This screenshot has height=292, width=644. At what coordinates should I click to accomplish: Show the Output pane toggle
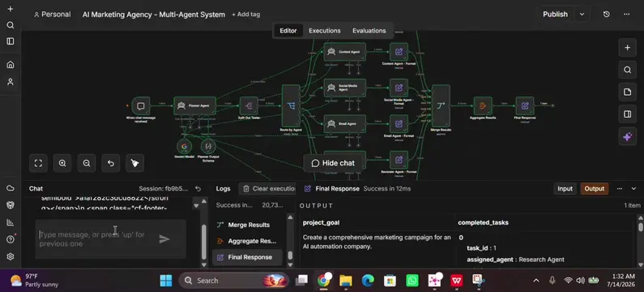coord(595,189)
